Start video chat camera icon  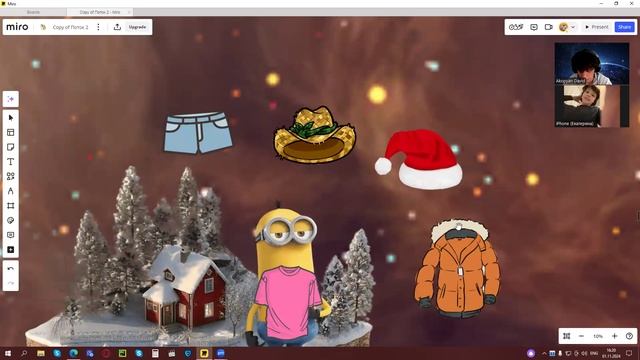549,27
